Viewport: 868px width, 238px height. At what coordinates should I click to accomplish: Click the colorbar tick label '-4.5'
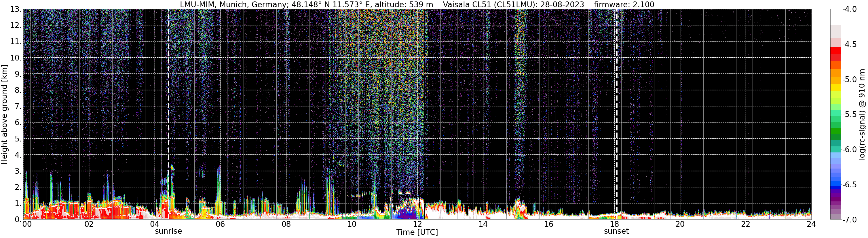coord(850,44)
